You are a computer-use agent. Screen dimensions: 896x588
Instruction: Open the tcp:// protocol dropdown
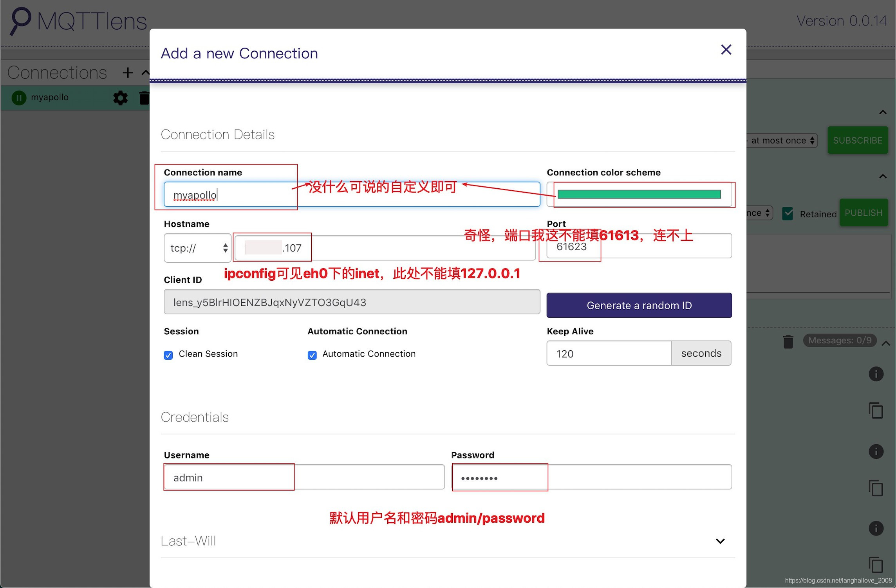pos(197,248)
